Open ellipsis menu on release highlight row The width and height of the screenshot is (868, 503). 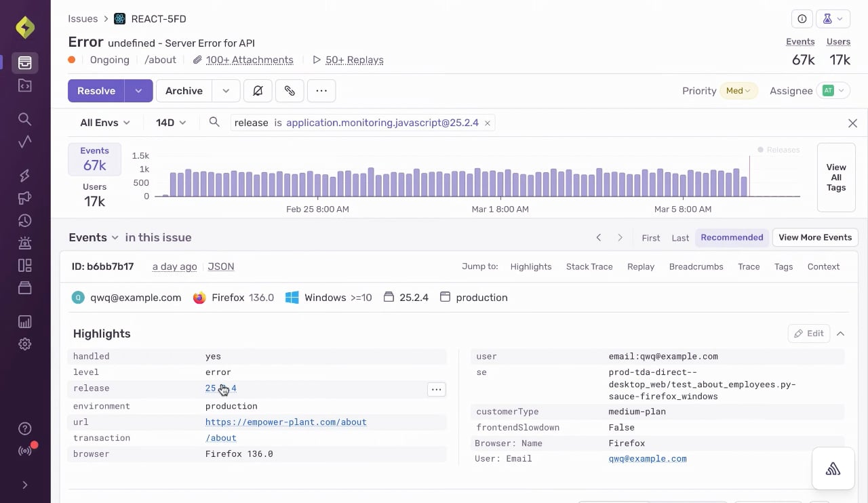coord(437,389)
